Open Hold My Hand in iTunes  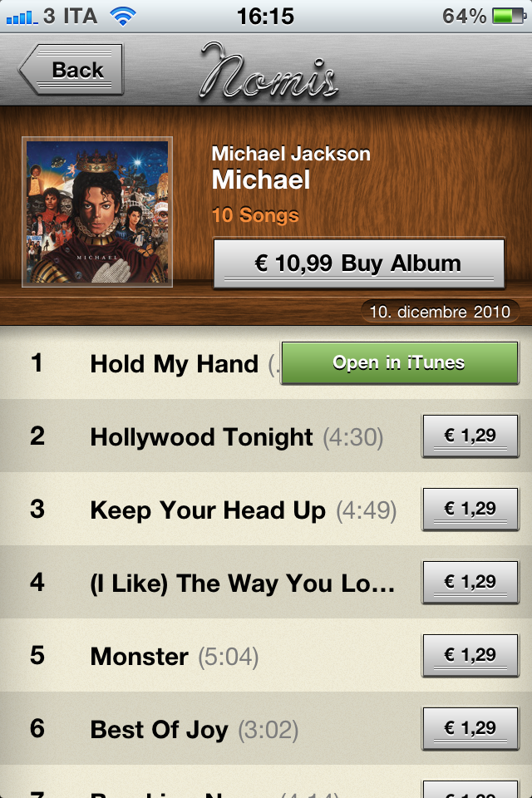click(x=400, y=363)
